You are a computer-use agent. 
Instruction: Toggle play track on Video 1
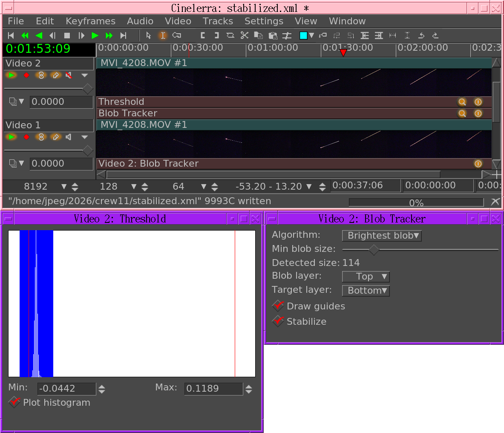point(11,137)
